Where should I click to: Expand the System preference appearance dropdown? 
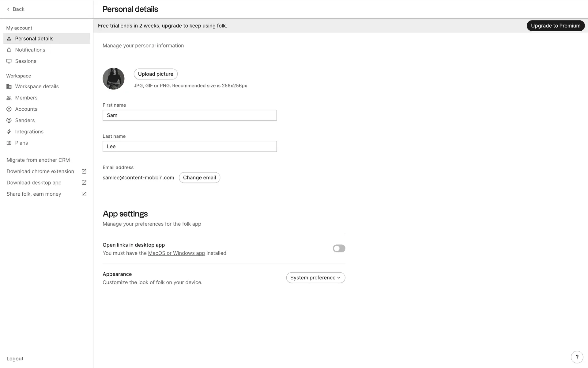tap(315, 278)
